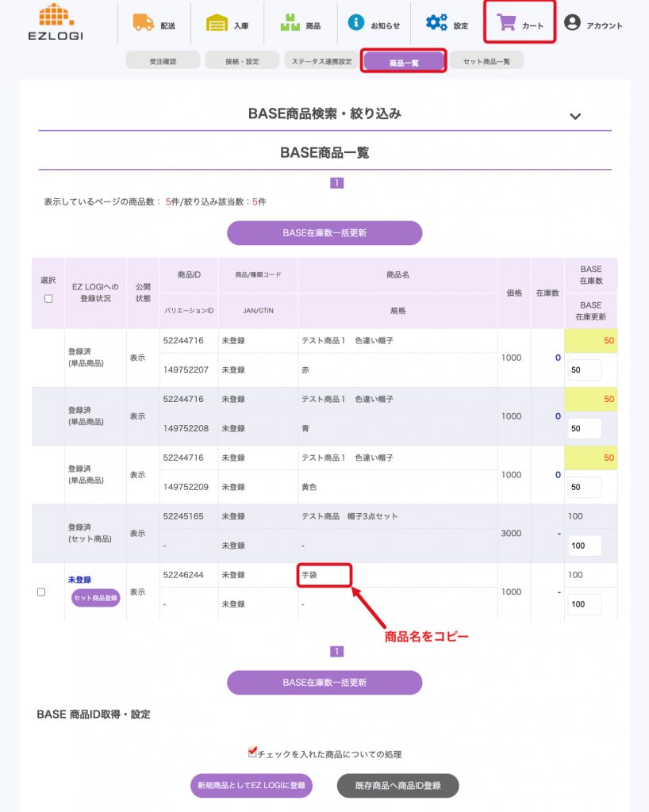Toggle the checked-products processing checkbox
Viewport: 649px width, 812px height.
click(253, 752)
